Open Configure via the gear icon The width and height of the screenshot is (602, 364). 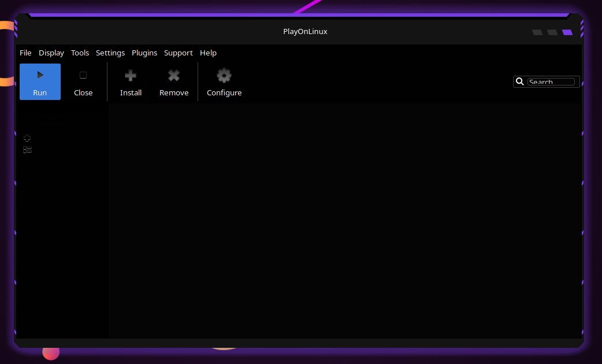point(224,76)
